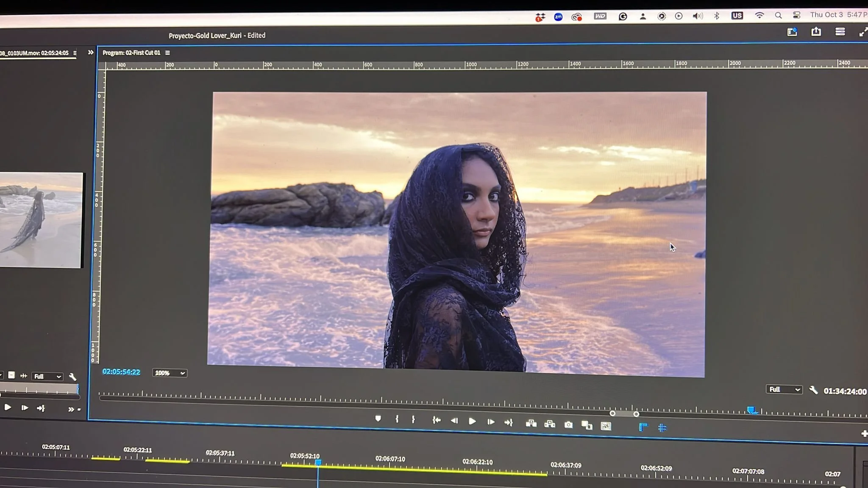The image size is (868, 488).
Task: Click Go to In point button
Action: [437, 420]
